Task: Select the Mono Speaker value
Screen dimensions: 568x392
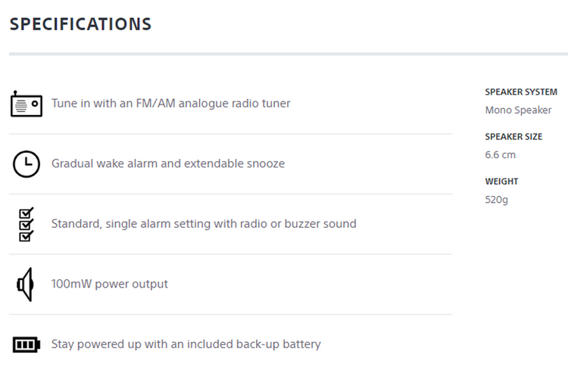Action: [x=518, y=110]
